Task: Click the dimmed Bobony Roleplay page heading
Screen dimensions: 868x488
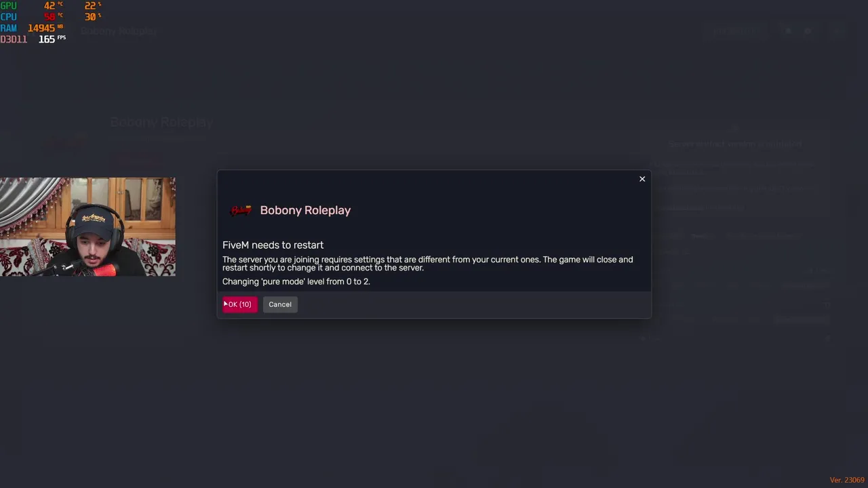Action: click(161, 122)
